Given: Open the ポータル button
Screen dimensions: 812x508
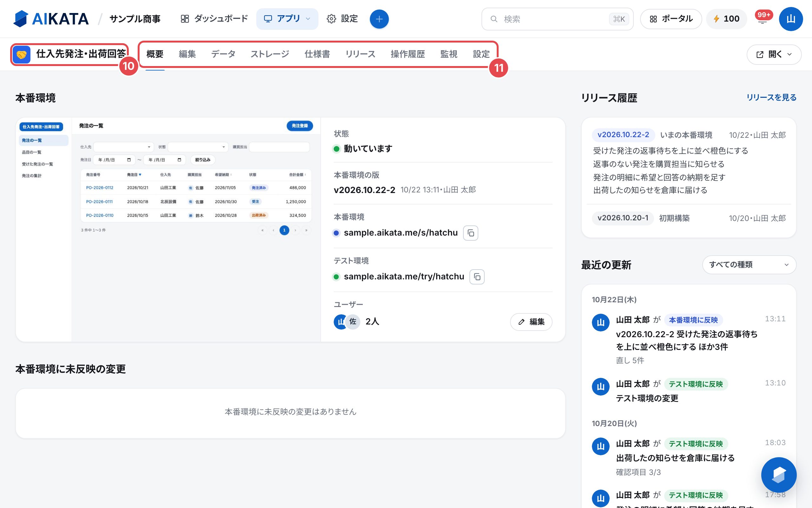Looking at the screenshot, I should pos(671,19).
